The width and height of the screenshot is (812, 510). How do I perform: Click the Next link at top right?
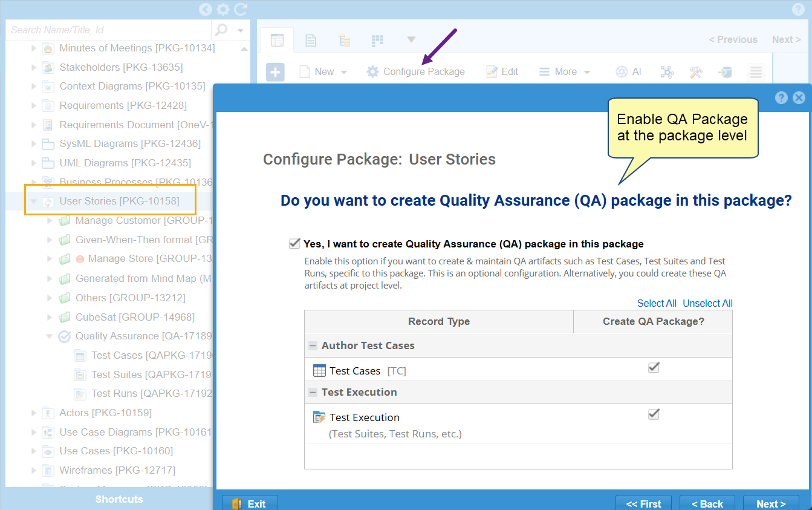[x=787, y=39]
